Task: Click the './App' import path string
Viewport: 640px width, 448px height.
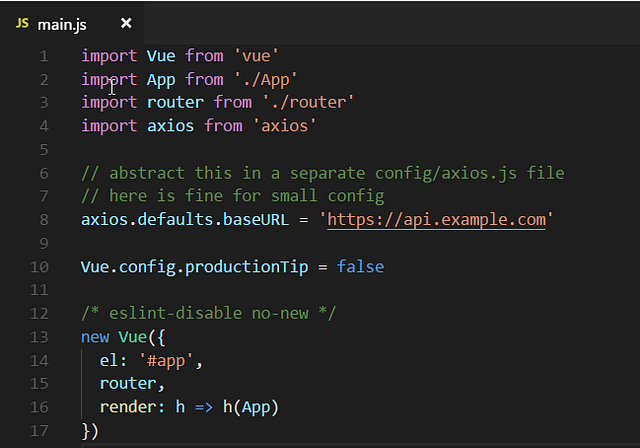Action: (267, 79)
